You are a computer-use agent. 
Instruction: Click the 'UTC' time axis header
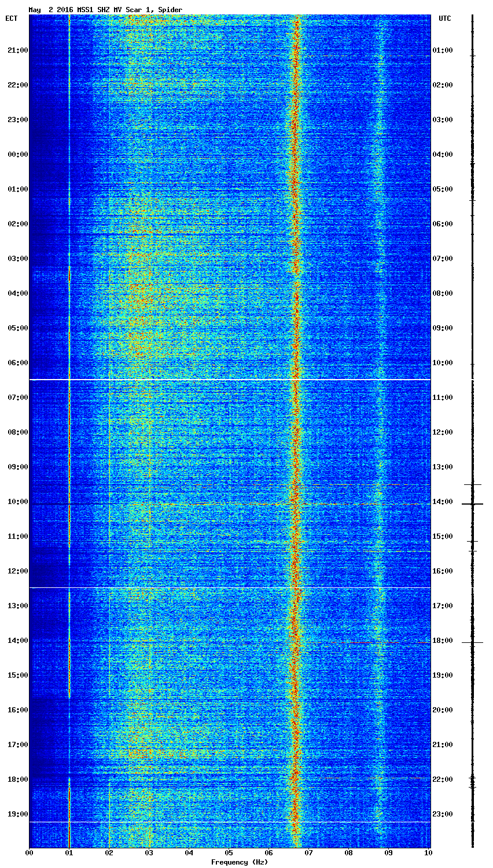(x=444, y=19)
